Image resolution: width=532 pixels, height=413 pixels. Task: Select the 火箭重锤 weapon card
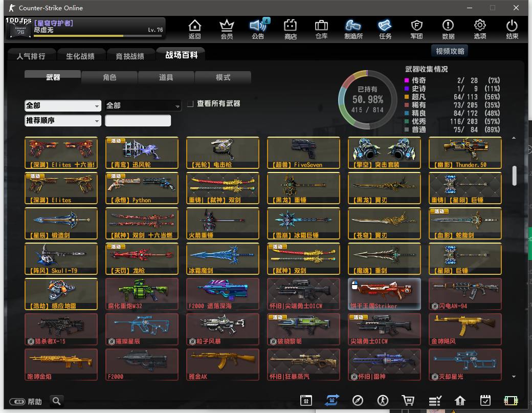pyautogui.click(x=223, y=223)
